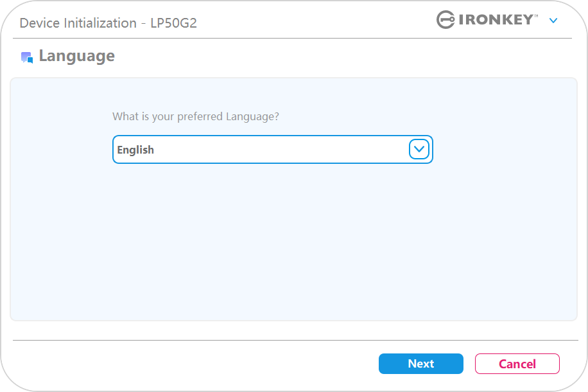
Task: Click the Language speech bubble icon
Action: click(27, 57)
